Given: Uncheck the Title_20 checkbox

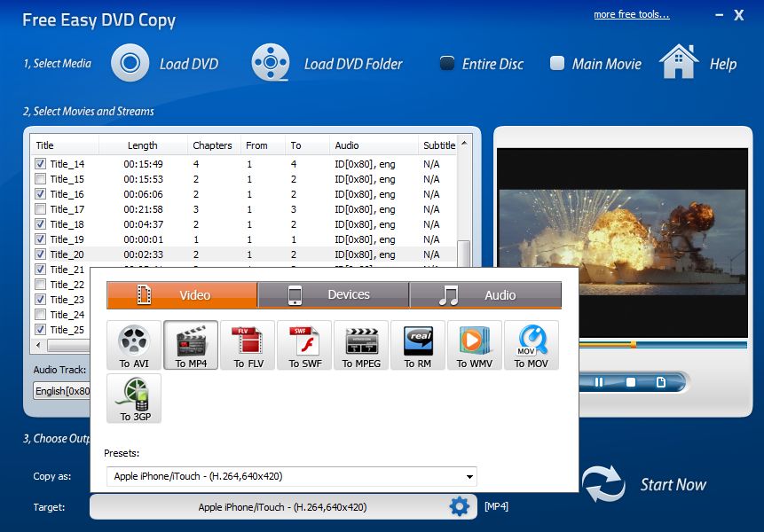Looking at the screenshot, I should coord(41,254).
